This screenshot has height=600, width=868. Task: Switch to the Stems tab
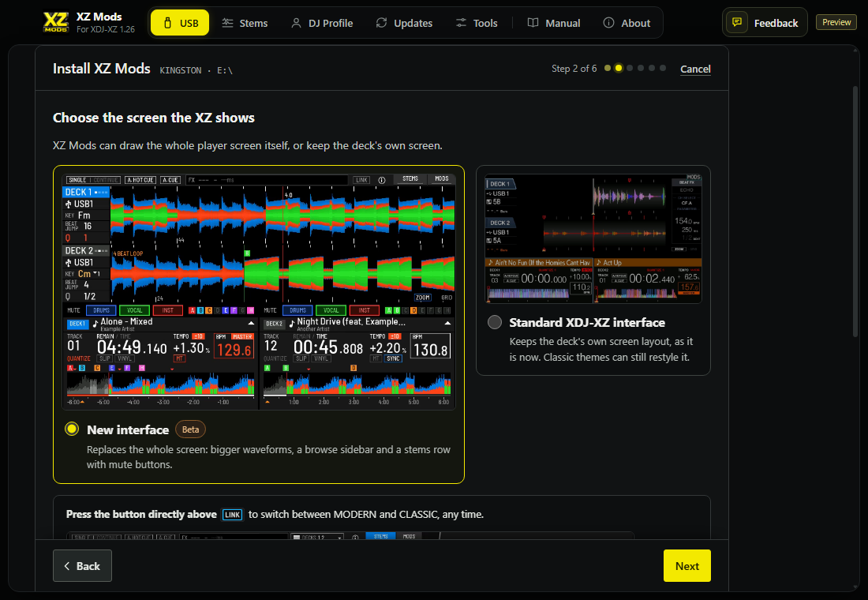point(245,23)
